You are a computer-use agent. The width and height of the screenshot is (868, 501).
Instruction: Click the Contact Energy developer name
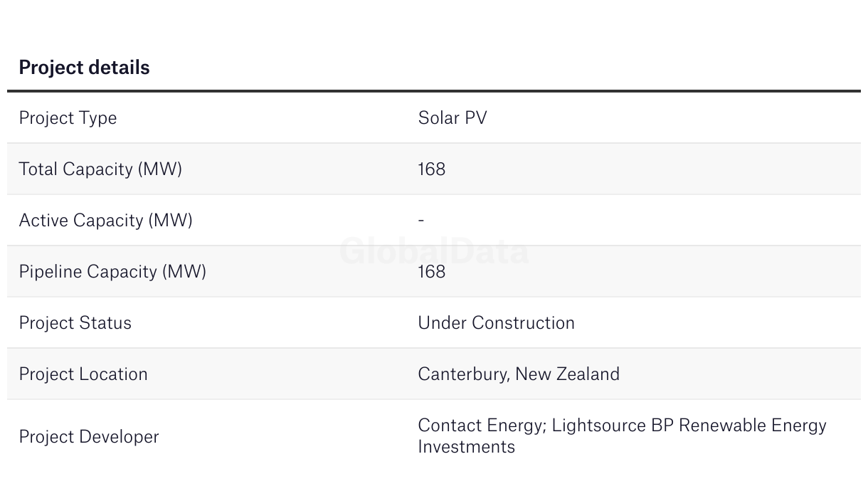(482, 426)
